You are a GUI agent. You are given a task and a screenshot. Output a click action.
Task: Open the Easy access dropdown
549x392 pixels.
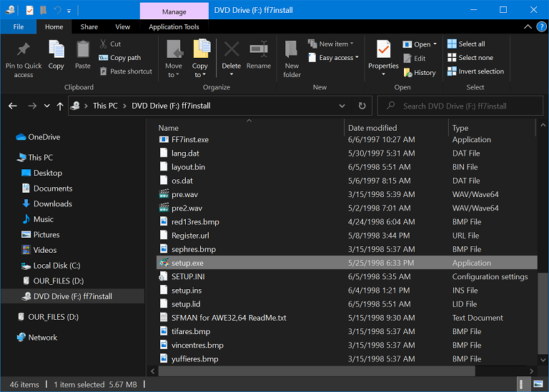[333, 58]
